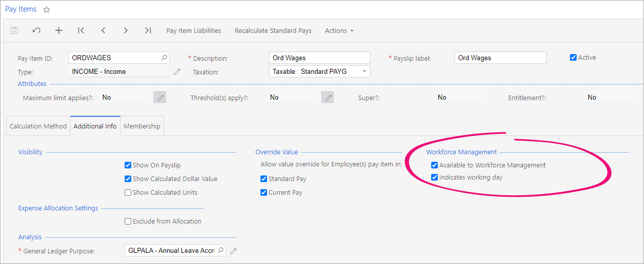Click Pay Item Liabilities button
The height and width of the screenshot is (264, 644).
(194, 31)
